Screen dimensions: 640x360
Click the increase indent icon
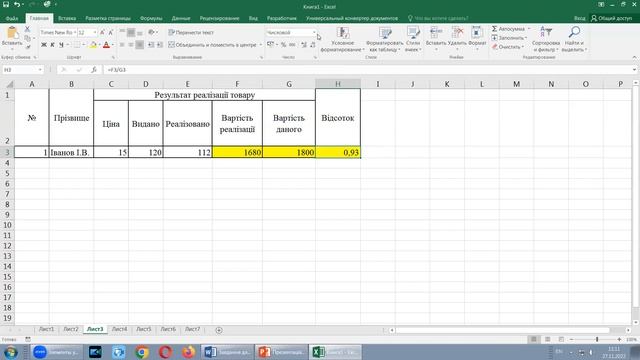160,45
